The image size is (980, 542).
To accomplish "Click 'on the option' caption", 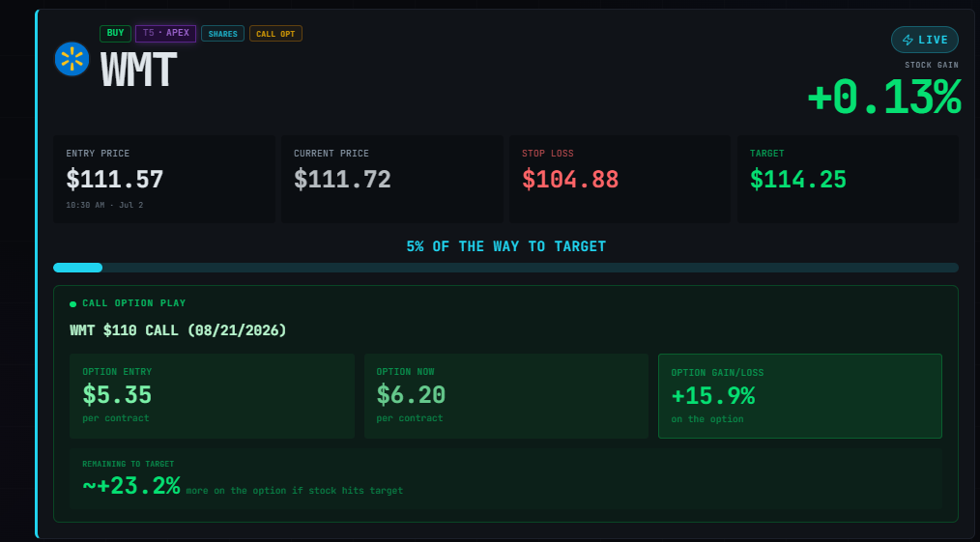I will [707, 419].
